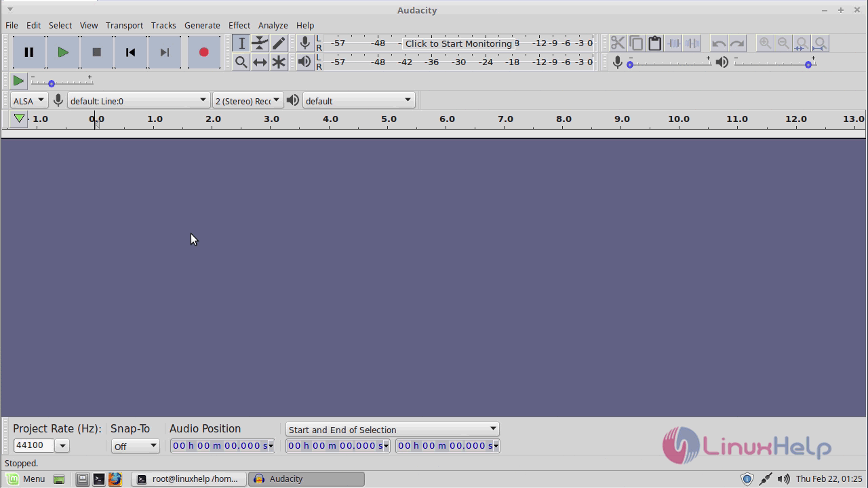Select the Draw (pencil) tool
Image resolution: width=868 pixels, height=488 pixels.
tap(279, 43)
